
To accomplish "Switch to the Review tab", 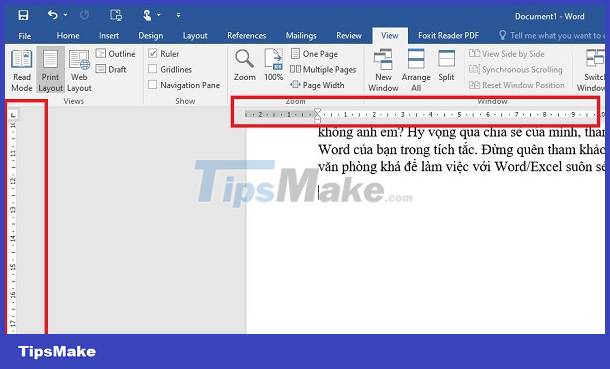I will (x=349, y=36).
